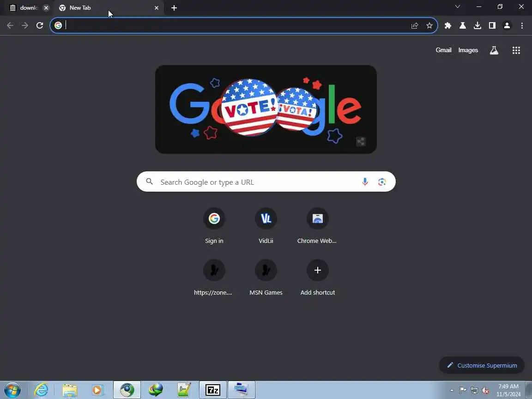The height and width of the screenshot is (399, 532).
Task: Search by image with Google Lens icon
Action: tap(382, 182)
